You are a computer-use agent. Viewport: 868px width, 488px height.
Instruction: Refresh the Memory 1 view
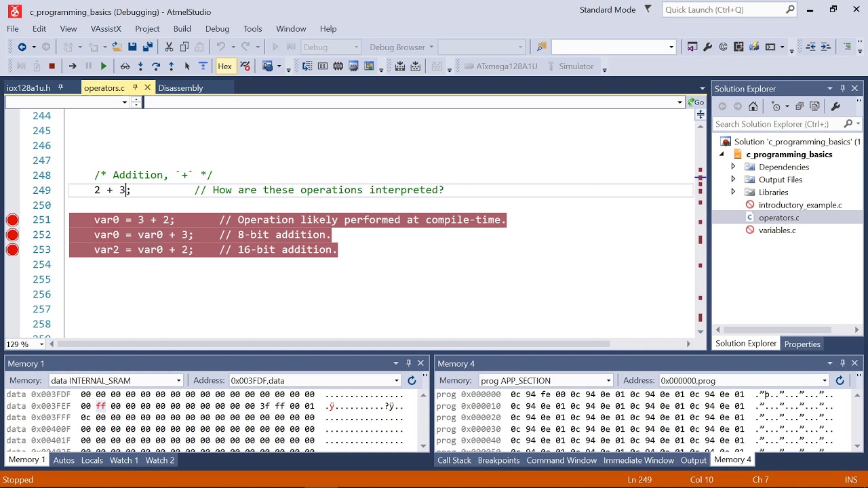(x=412, y=380)
